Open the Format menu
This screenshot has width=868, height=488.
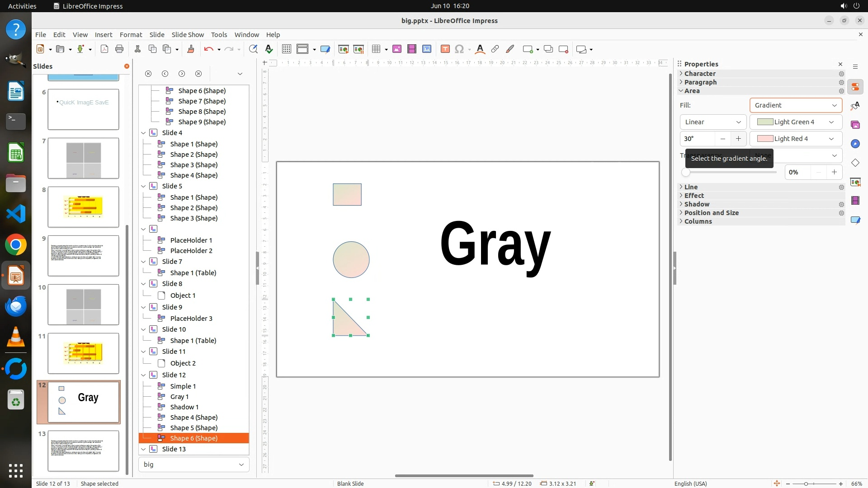pyautogui.click(x=131, y=34)
